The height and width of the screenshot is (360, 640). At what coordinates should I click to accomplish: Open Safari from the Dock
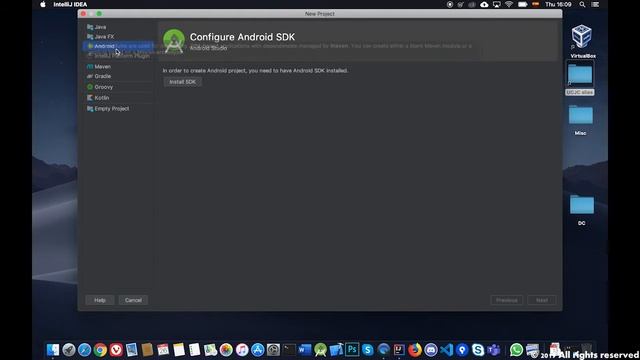tap(84, 350)
